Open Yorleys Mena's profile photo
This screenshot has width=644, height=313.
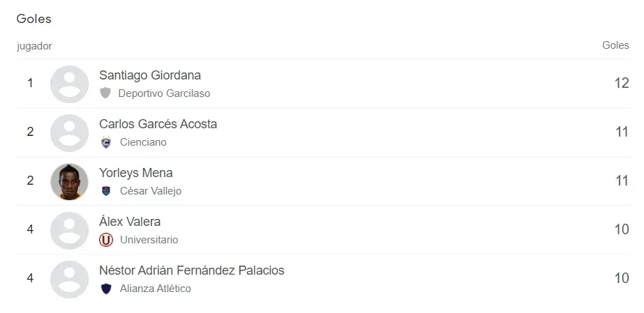pos(70,181)
